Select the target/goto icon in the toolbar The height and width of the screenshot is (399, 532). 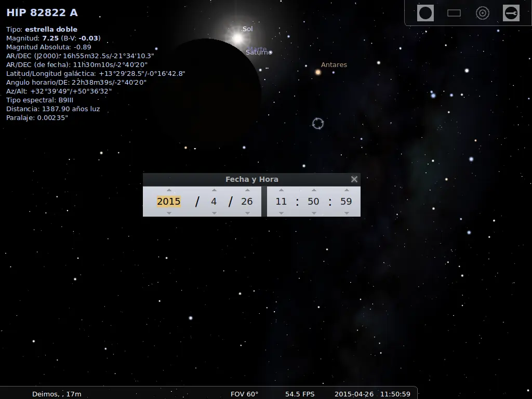482,12
